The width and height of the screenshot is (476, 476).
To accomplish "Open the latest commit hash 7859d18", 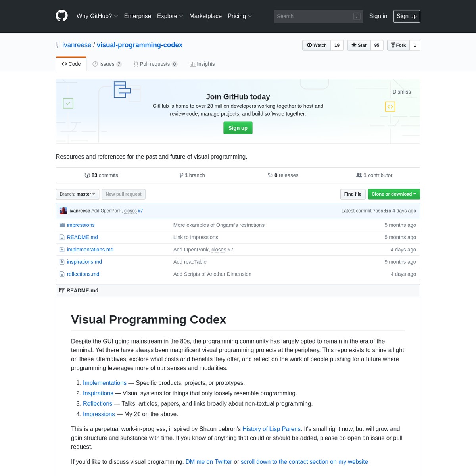I will click(382, 211).
